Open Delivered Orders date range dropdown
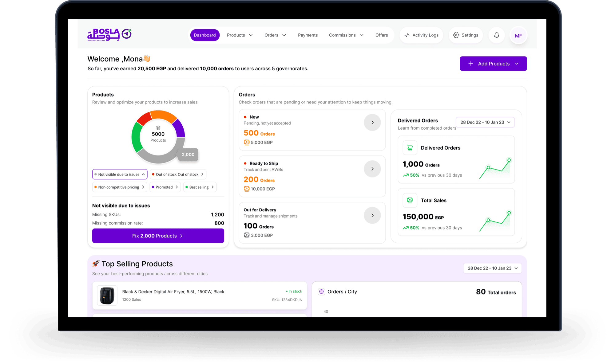Screen dimensions: 615x364 [x=485, y=122]
